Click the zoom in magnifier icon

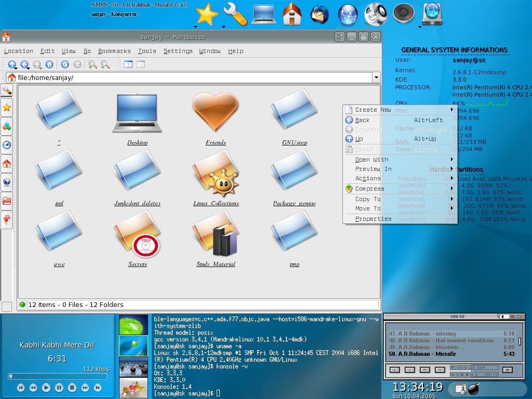[x=92, y=64]
